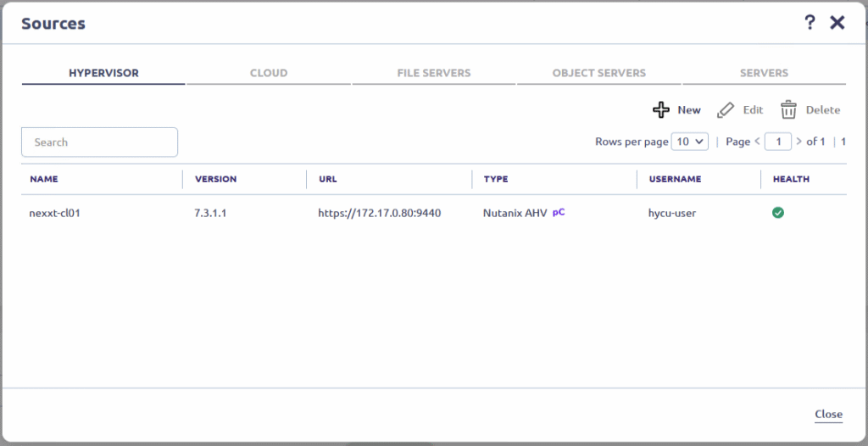Click the page number input box

(777, 142)
